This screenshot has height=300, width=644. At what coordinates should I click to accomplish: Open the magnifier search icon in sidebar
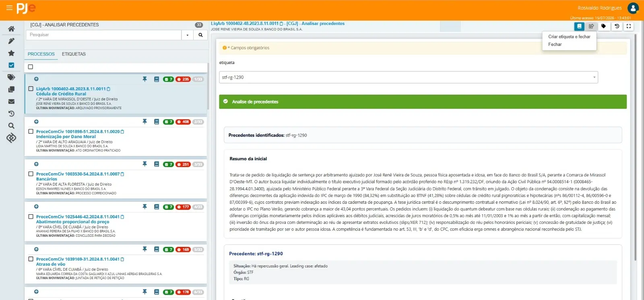click(11, 126)
